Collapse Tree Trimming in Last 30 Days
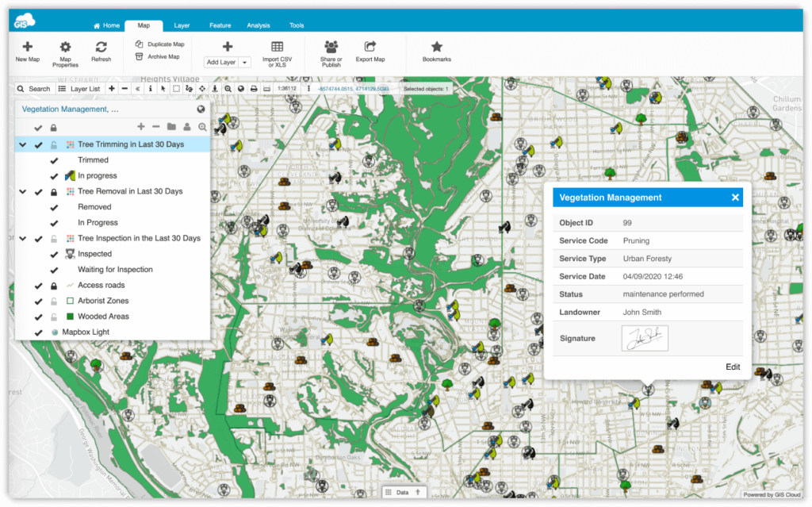The height and width of the screenshot is (507, 812). tap(23, 145)
